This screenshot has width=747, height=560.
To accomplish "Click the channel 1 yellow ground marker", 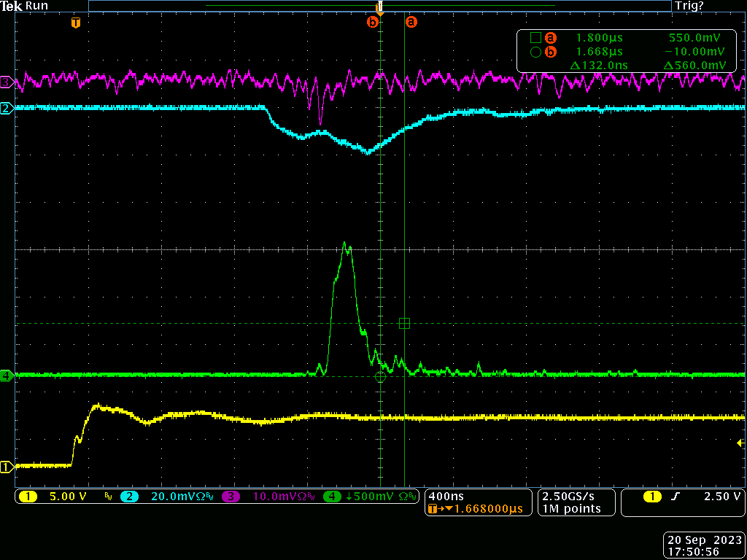I will tap(7, 467).
